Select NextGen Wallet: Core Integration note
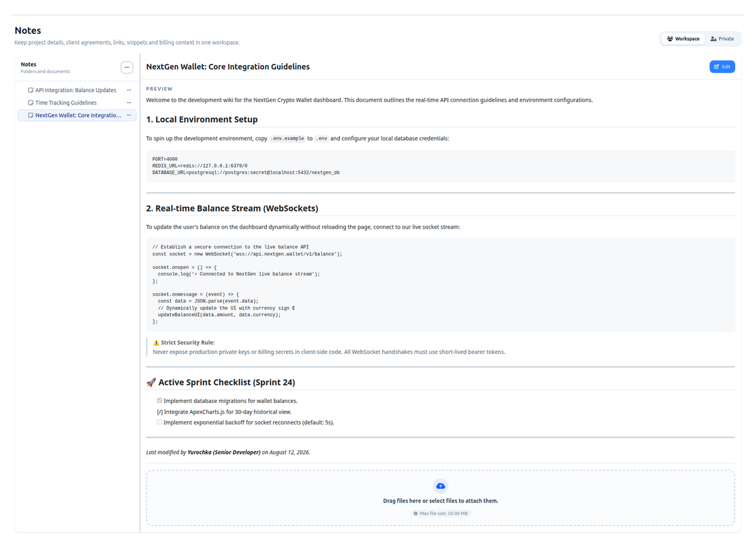Image resolution: width=756 pixels, height=546 pixels. [x=77, y=115]
